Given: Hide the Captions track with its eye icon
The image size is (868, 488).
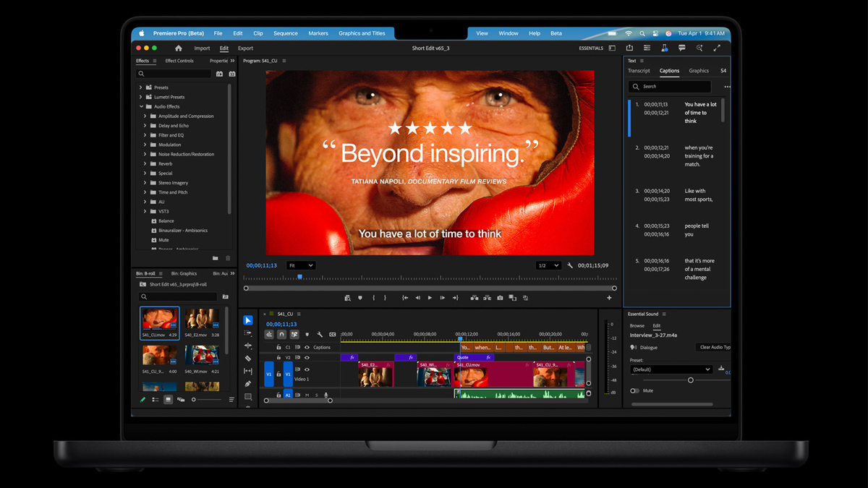Looking at the screenshot, I should (307, 347).
